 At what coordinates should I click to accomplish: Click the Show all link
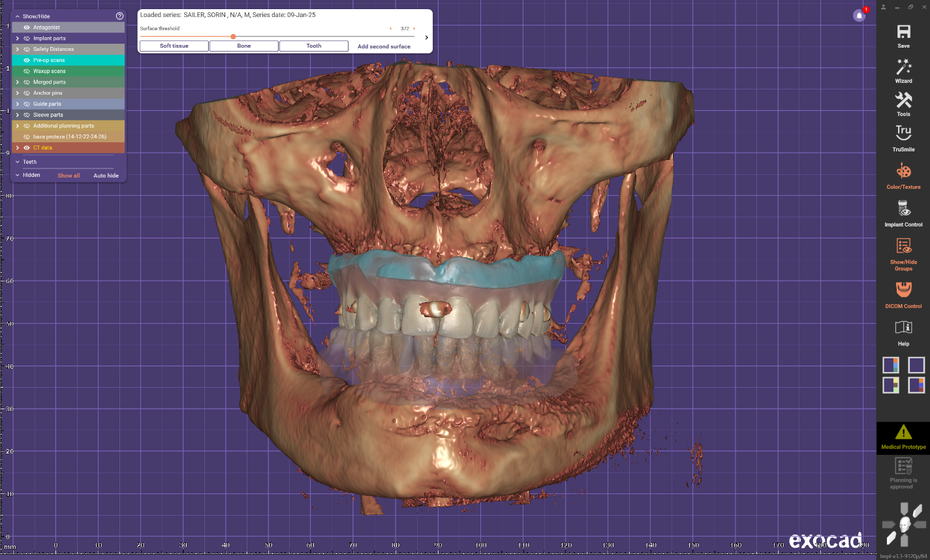tap(69, 176)
